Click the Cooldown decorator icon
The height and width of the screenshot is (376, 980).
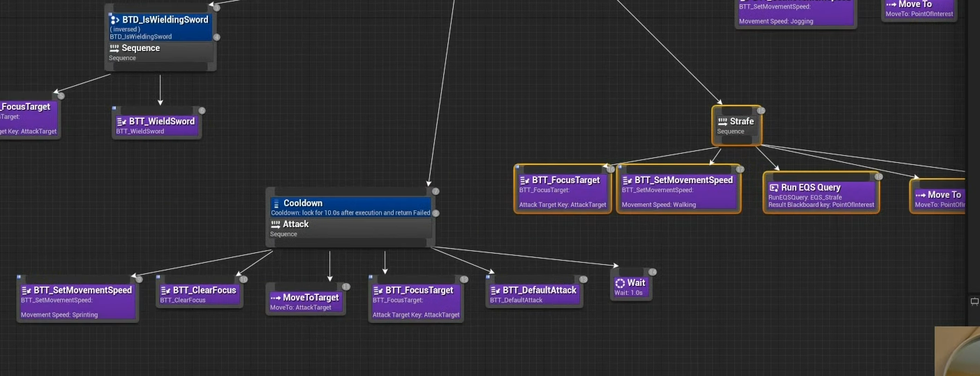tap(276, 203)
